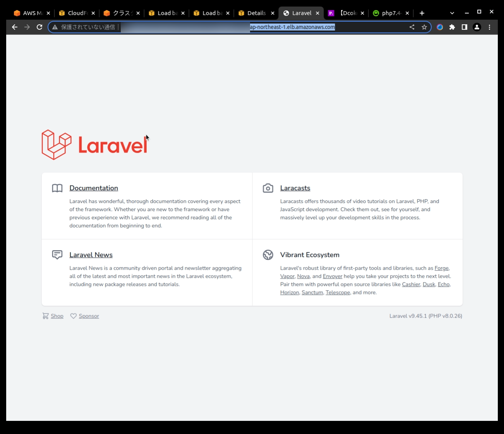Switch to the php7.4 tab
Viewport: 504px width, 434px height.
pyautogui.click(x=390, y=13)
